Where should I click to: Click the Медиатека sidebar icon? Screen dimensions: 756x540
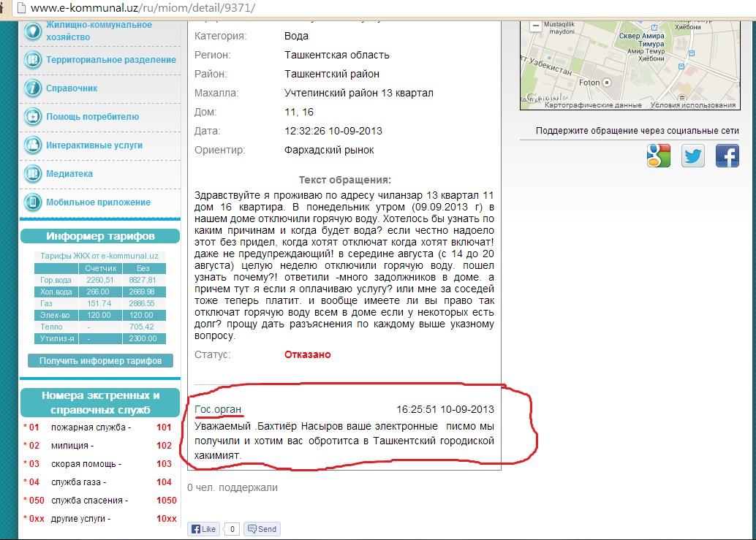click(x=33, y=174)
